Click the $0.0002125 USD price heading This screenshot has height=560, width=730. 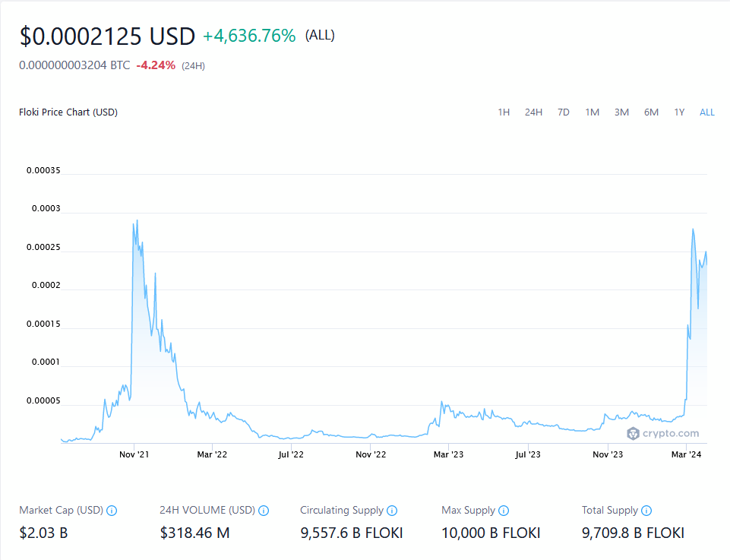(107, 36)
